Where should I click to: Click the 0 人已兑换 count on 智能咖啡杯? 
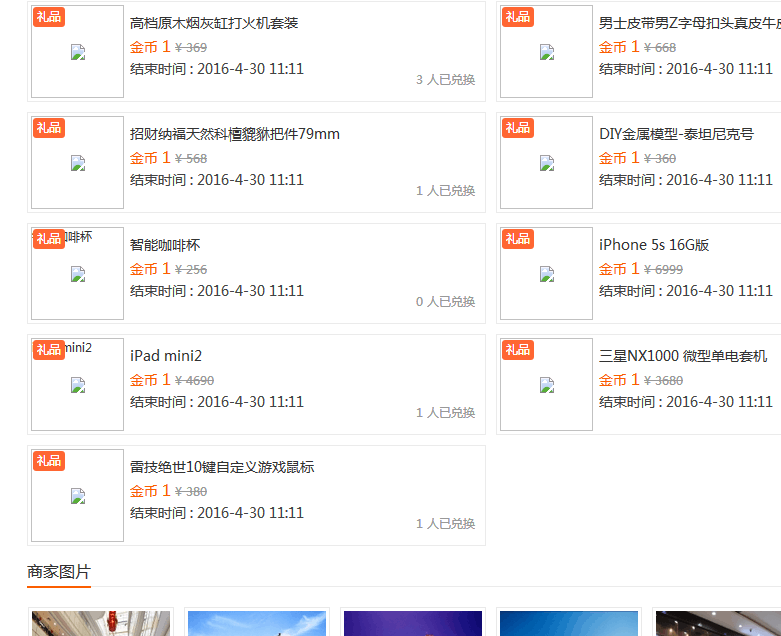tap(445, 302)
